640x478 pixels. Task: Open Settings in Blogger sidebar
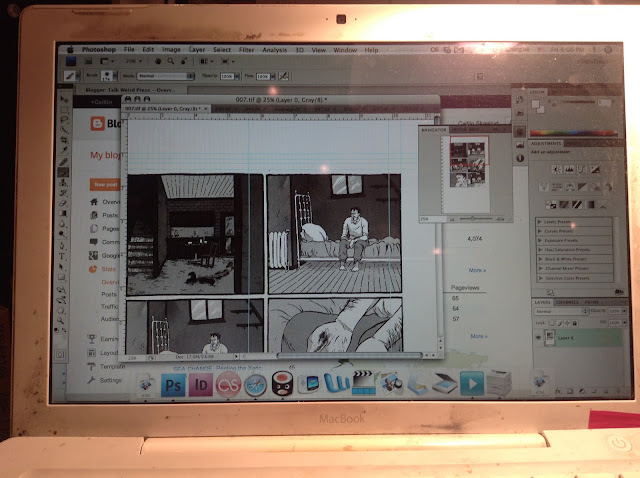click(x=105, y=380)
